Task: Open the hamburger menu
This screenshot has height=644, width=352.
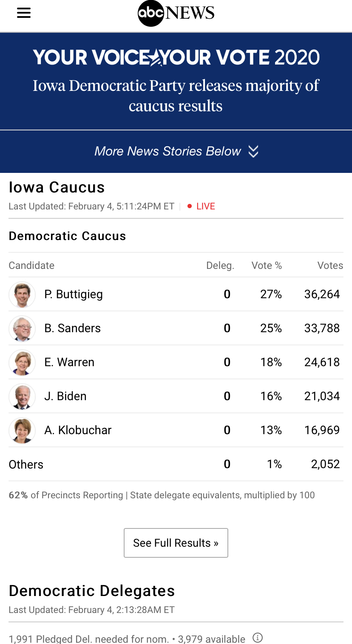Action: click(24, 13)
